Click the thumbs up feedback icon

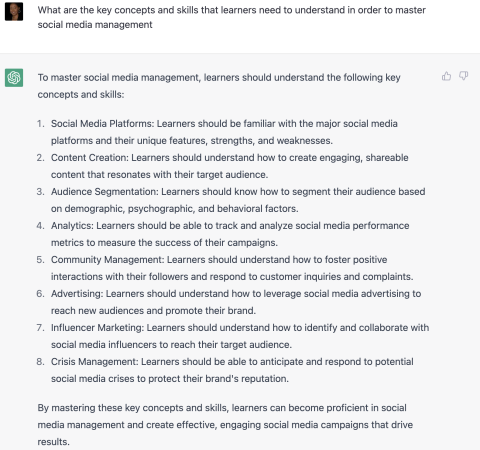446,76
